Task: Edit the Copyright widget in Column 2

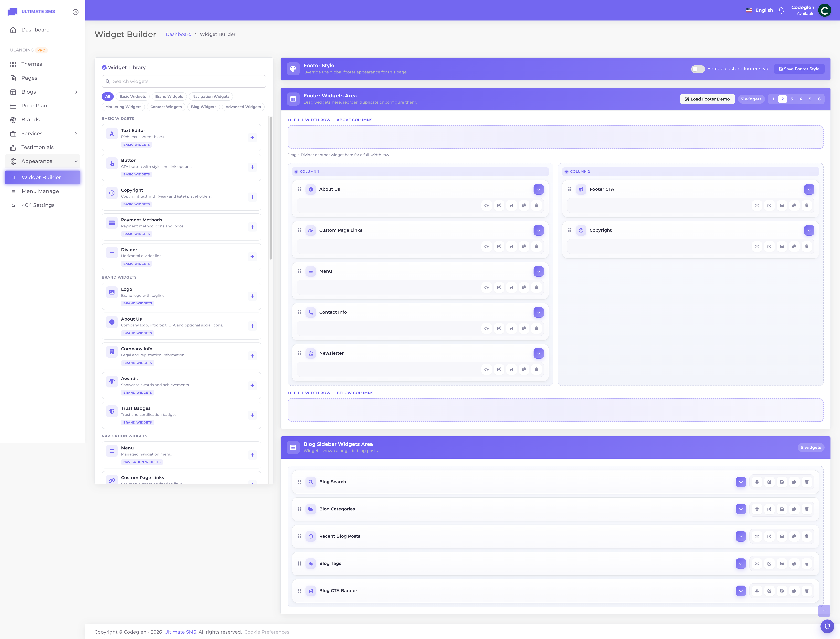Action: click(769, 246)
